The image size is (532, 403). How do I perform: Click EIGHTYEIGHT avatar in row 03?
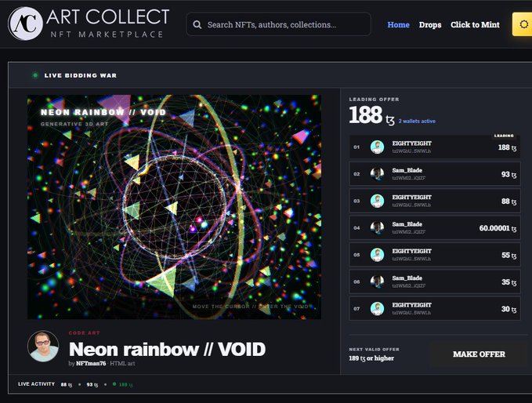tap(378, 201)
